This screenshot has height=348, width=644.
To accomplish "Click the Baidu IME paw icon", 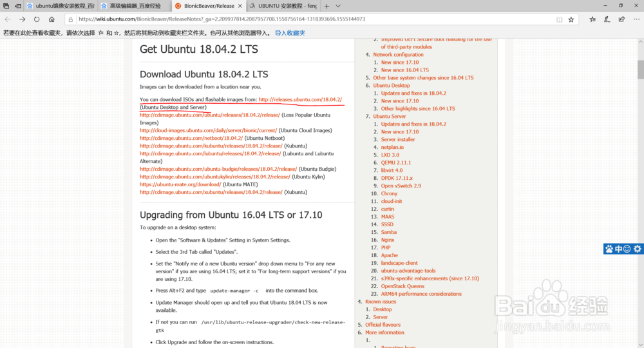I will 609,249.
